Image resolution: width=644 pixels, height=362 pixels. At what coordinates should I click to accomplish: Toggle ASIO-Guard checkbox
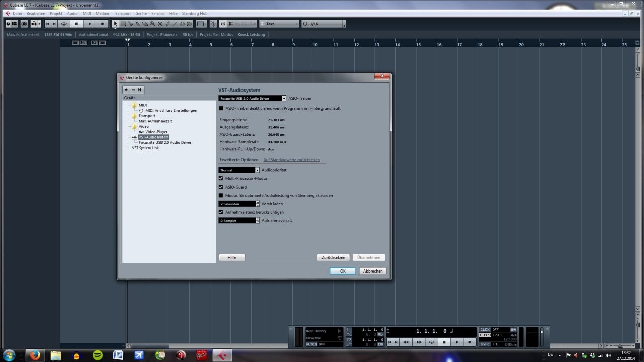click(x=221, y=187)
